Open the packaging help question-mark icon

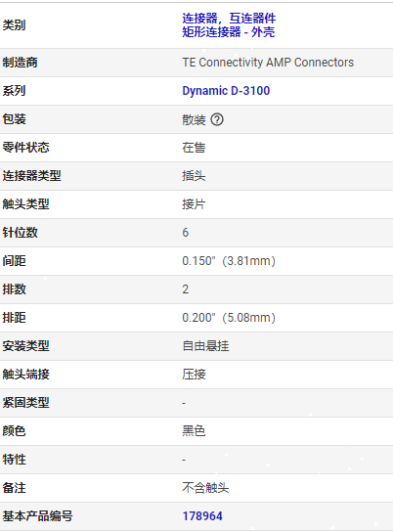[217, 119]
